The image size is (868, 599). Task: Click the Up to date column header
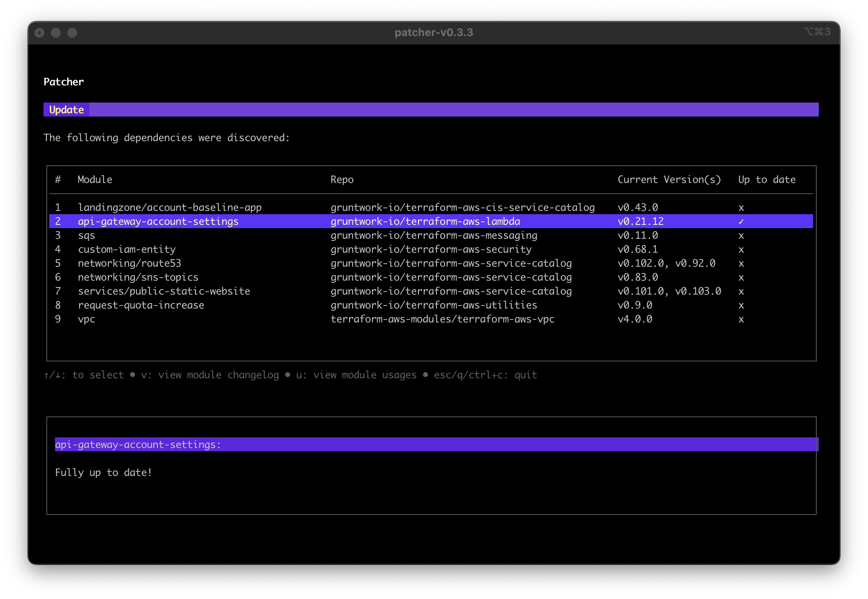point(766,179)
